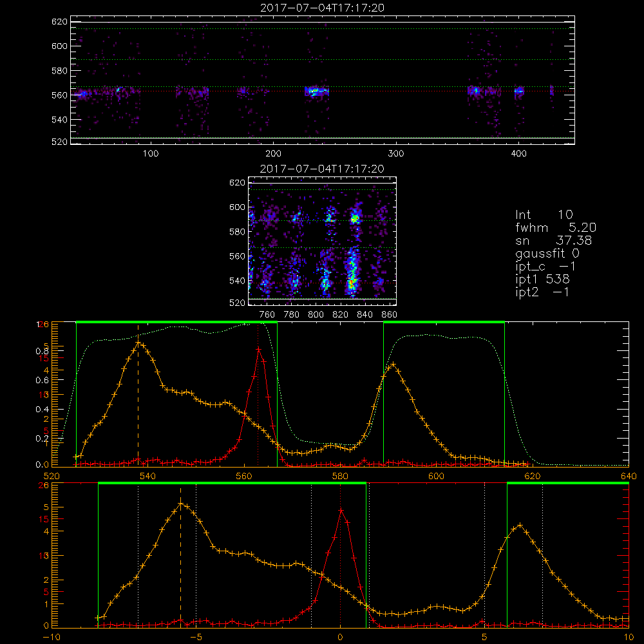
Task: Click the 860 x-axis label of middle image
Action: click(390, 315)
